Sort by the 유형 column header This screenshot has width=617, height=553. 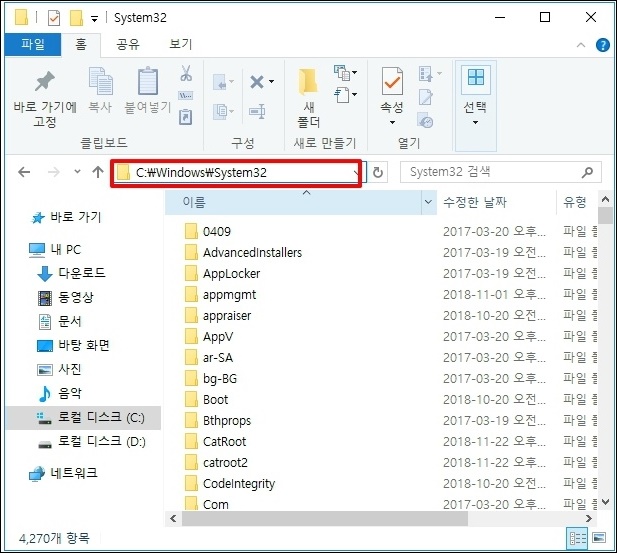coord(575,202)
